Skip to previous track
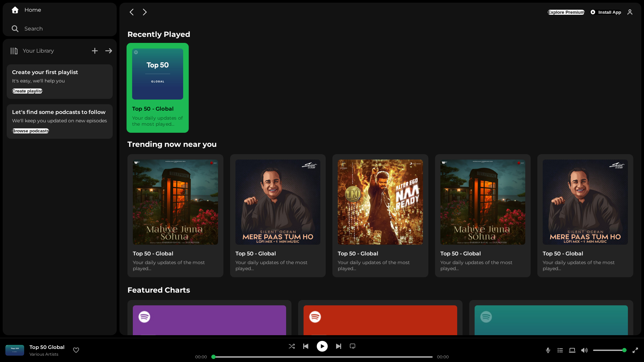The image size is (644, 362). coord(306,346)
